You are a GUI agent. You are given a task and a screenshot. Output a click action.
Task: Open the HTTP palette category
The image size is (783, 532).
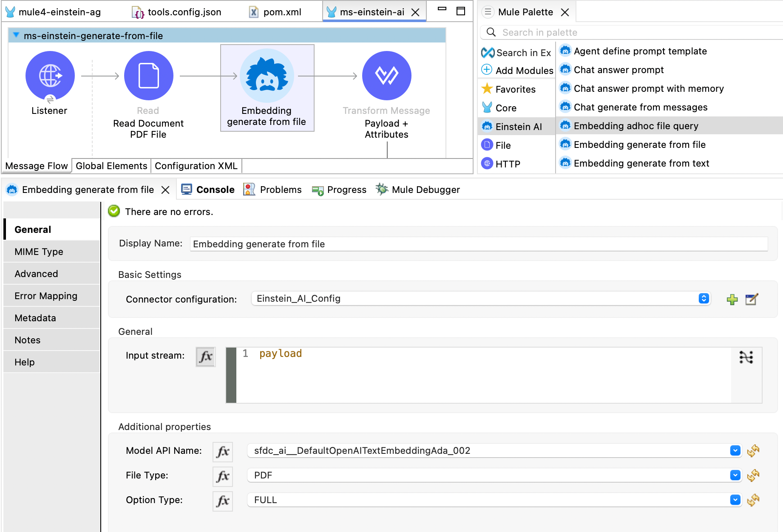pos(501,164)
